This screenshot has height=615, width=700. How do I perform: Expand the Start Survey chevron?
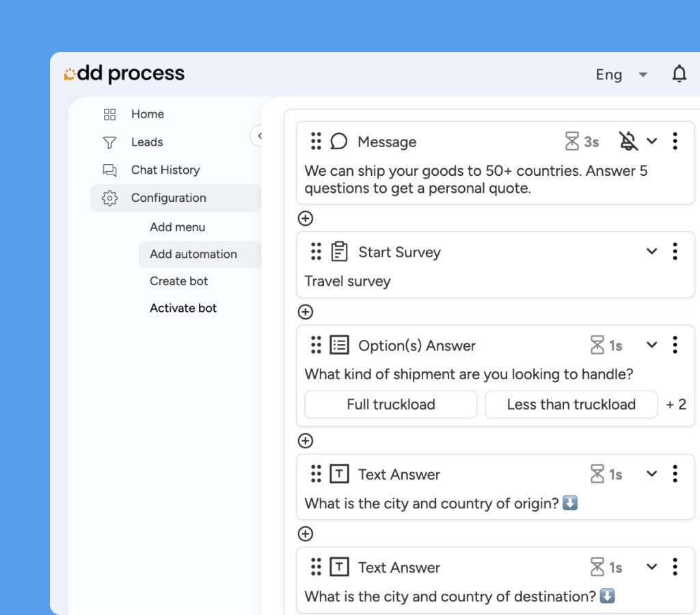click(x=651, y=251)
